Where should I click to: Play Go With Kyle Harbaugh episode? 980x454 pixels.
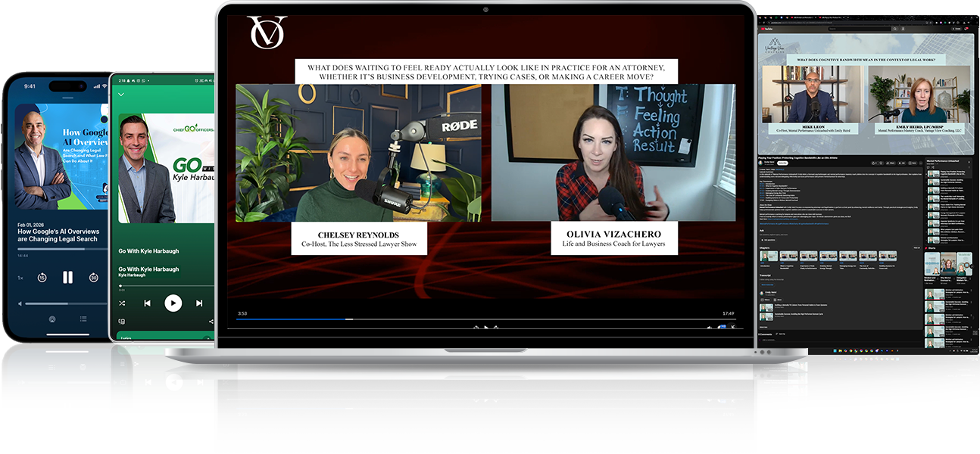coord(173,303)
